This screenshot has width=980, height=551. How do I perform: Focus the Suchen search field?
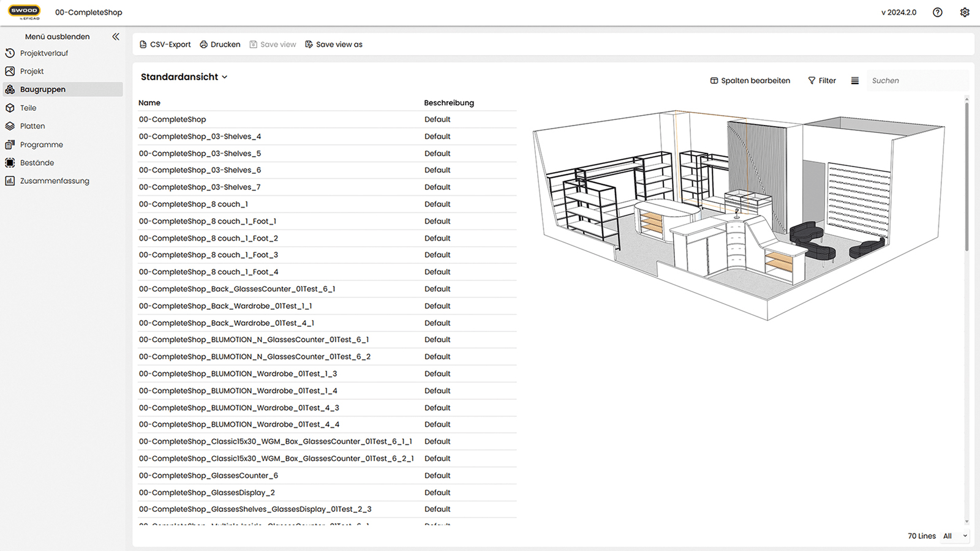click(x=916, y=81)
